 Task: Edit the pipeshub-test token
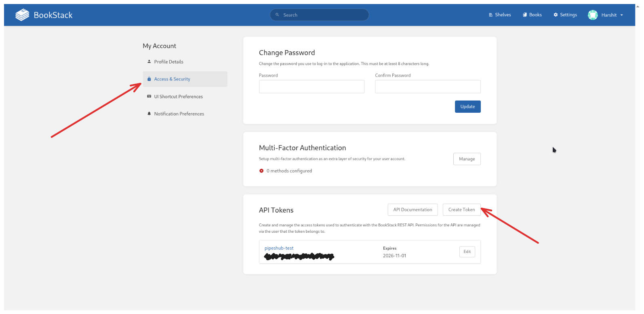tap(467, 252)
